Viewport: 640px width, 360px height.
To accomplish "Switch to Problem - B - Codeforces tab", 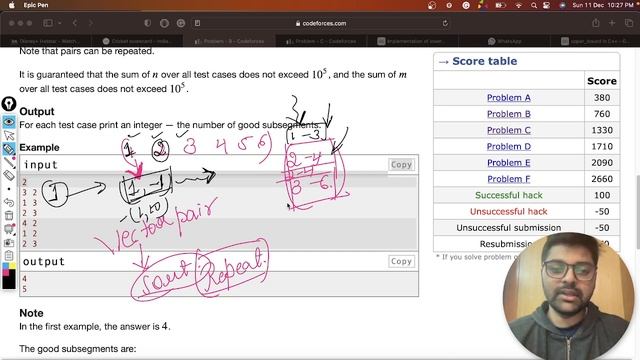I will tap(229, 41).
